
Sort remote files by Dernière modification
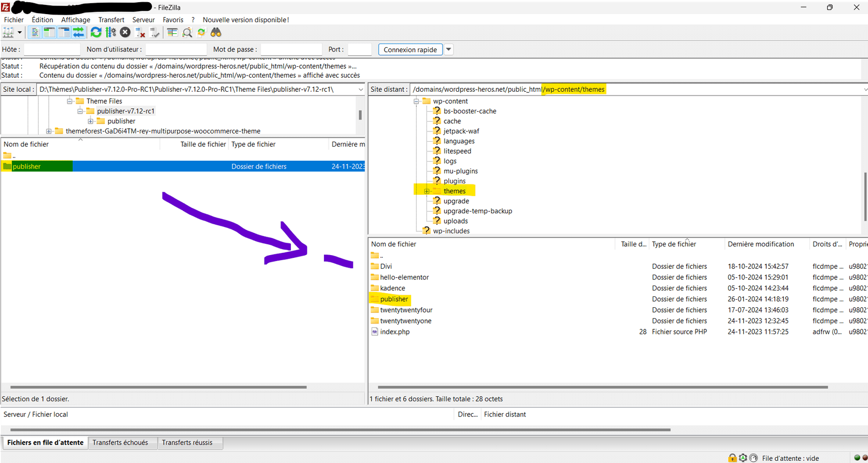point(761,244)
